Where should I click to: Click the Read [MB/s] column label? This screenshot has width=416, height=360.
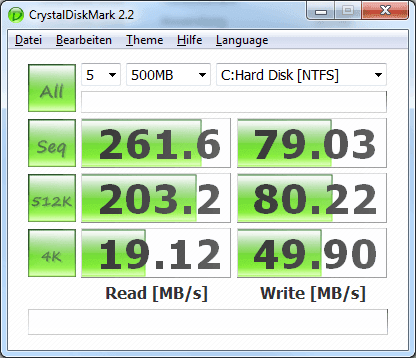click(156, 294)
